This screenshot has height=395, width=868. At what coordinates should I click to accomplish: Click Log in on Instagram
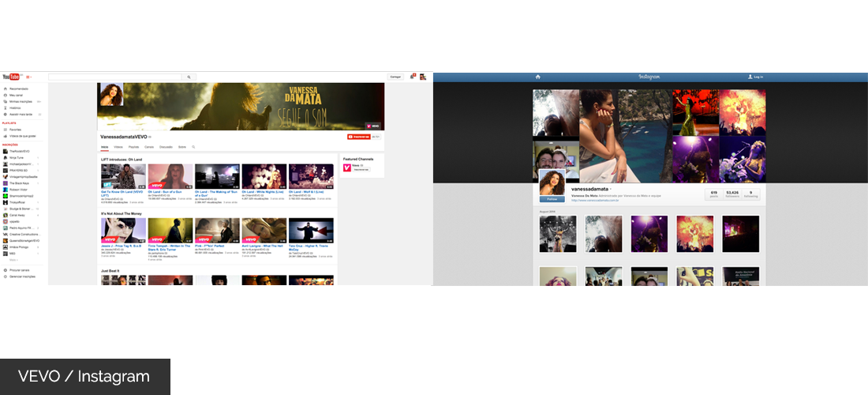tap(755, 77)
